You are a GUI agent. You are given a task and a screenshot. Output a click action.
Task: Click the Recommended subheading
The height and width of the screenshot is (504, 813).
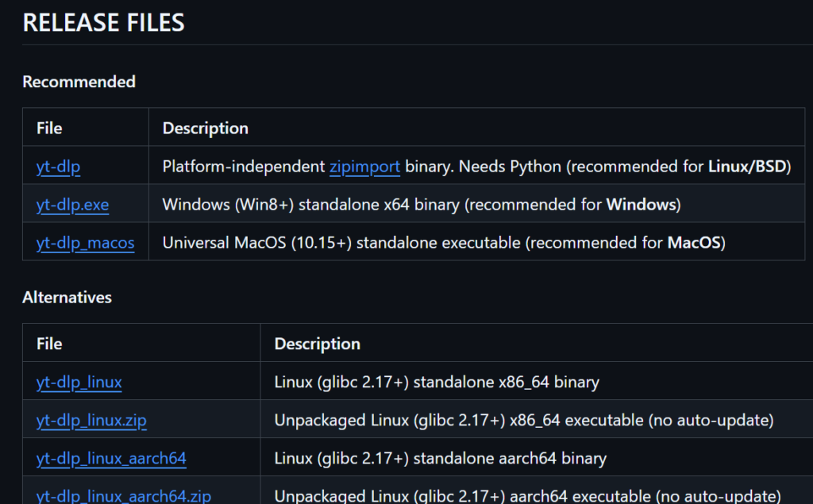[x=79, y=82]
